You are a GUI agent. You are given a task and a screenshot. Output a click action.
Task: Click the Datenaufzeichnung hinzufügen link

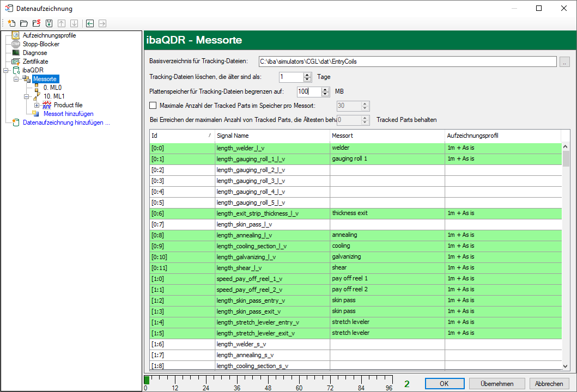click(66, 122)
